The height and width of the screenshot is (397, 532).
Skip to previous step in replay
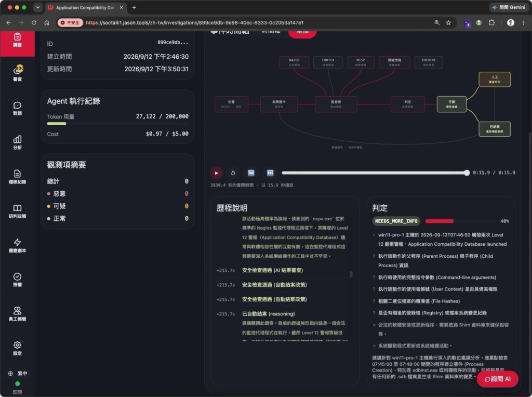[251, 173]
